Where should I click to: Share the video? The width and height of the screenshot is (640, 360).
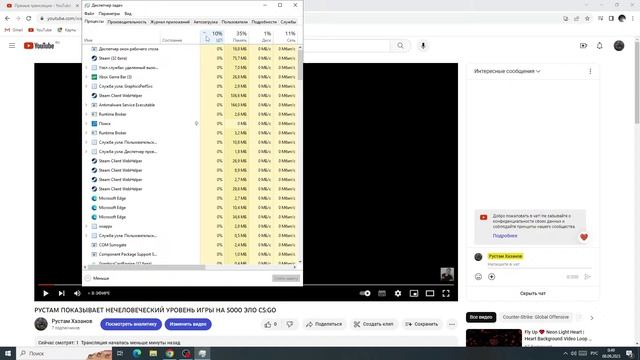324,324
